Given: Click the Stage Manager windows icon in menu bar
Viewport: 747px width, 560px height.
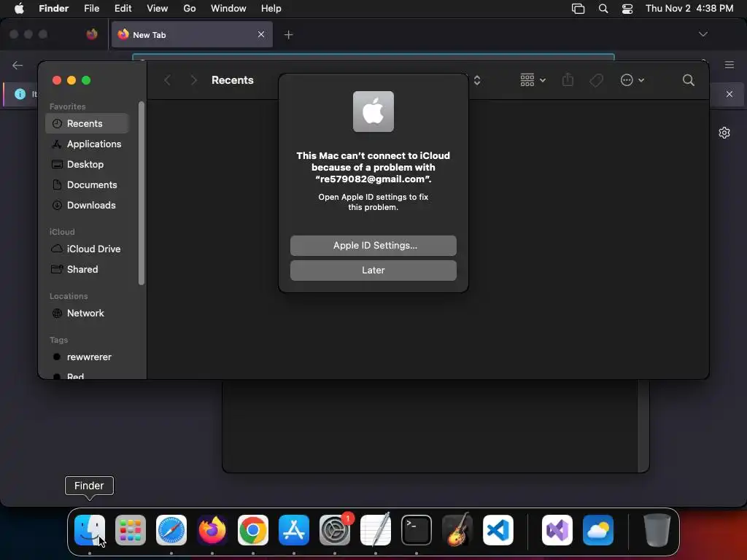Looking at the screenshot, I should 578,9.
